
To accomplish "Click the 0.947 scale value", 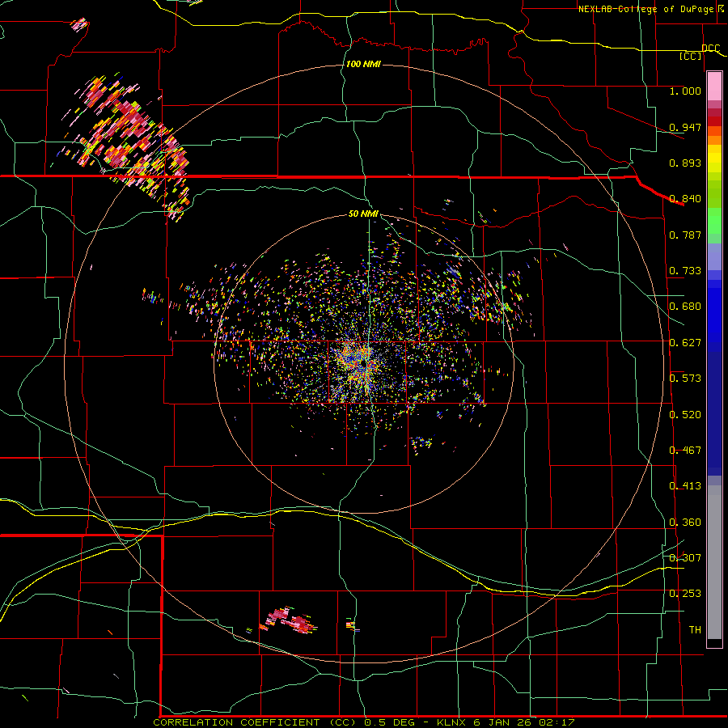I will [685, 127].
